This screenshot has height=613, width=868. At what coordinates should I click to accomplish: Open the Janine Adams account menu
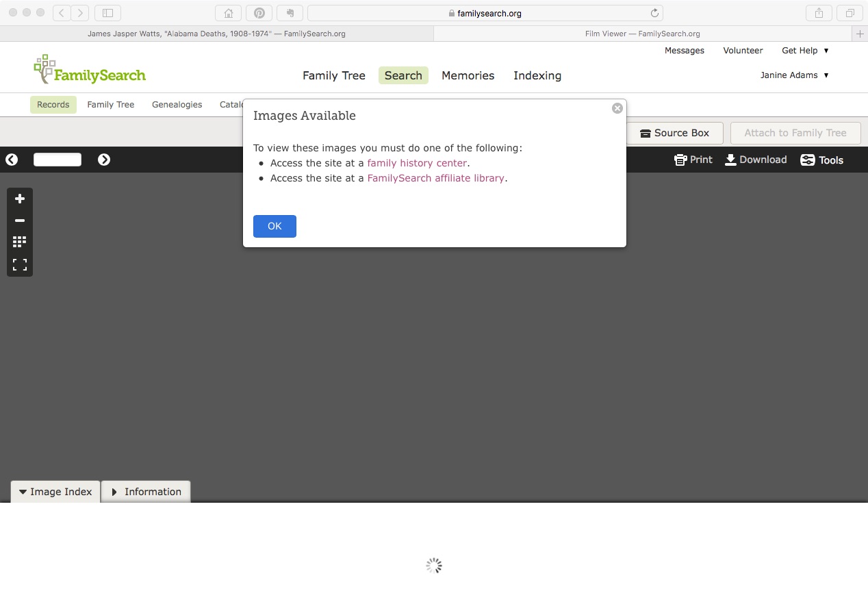[794, 75]
